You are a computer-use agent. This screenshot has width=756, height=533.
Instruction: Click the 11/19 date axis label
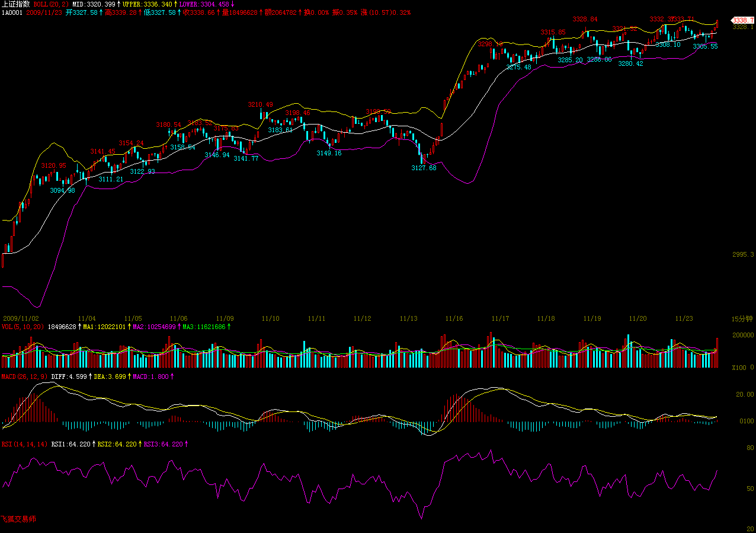tap(592, 318)
